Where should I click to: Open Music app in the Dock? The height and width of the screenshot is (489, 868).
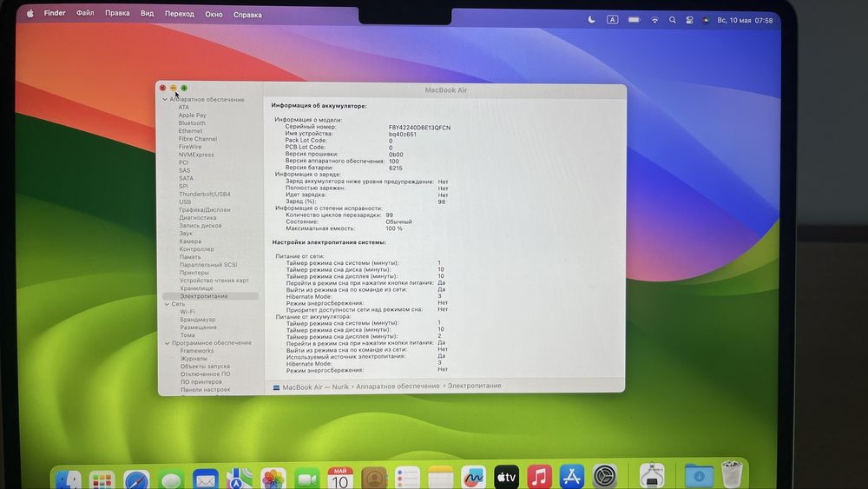tap(539, 476)
